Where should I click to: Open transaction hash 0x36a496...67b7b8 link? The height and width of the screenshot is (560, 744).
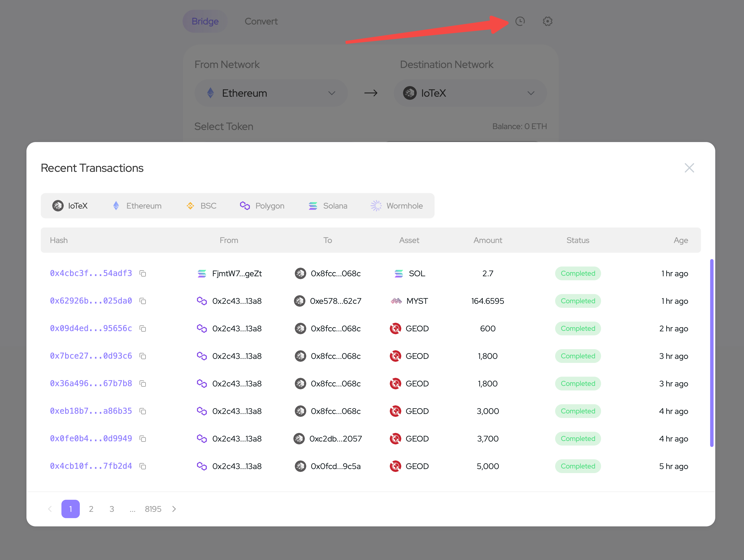(x=91, y=384)
